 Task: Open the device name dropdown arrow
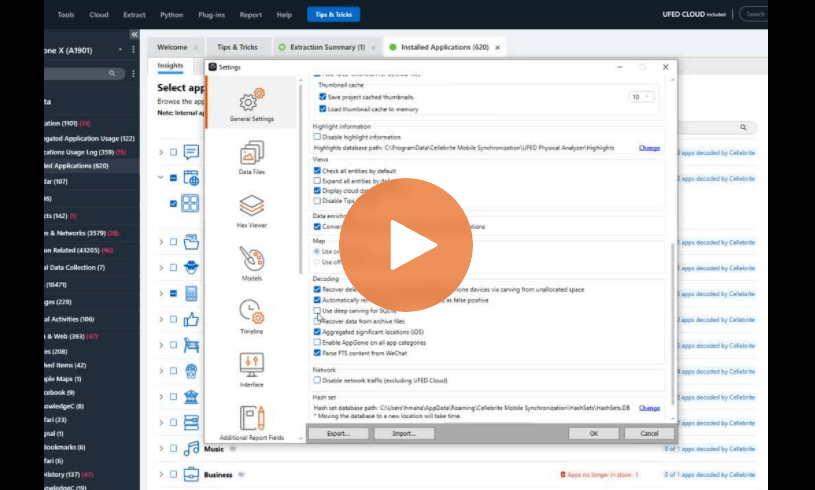[x=120, y=50]
